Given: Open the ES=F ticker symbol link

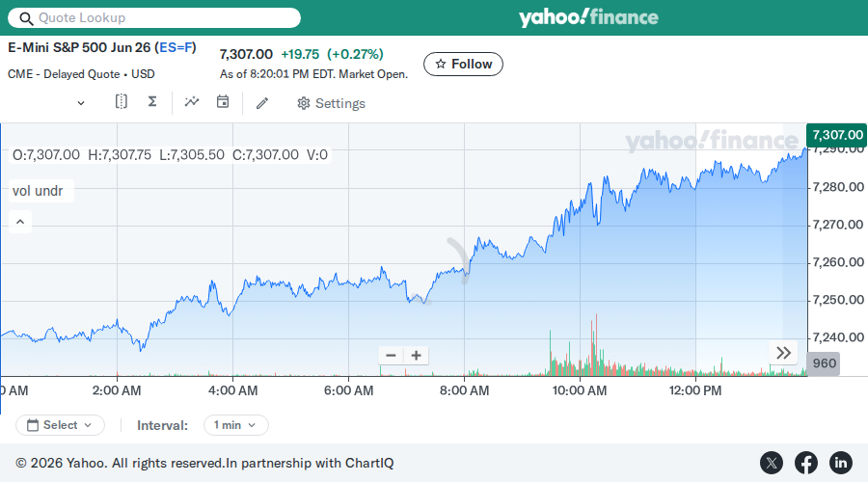Looking at the screenshot, I should click(x=176, y=47).
